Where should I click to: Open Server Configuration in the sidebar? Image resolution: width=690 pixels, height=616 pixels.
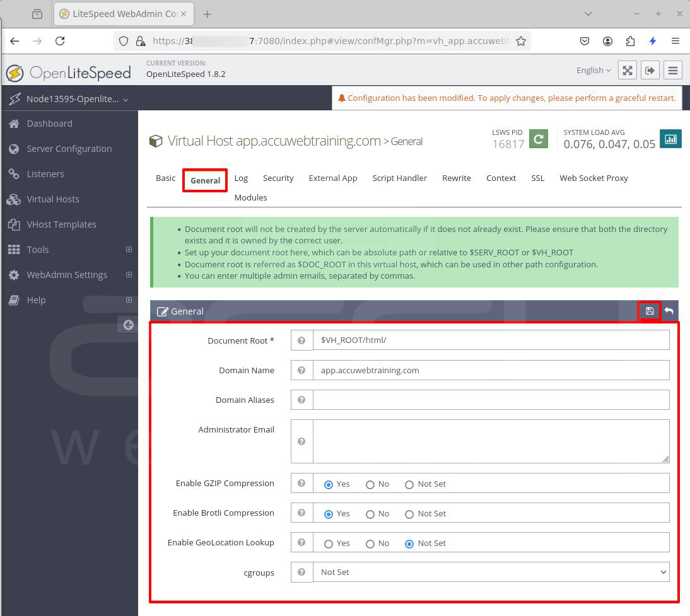69,149
